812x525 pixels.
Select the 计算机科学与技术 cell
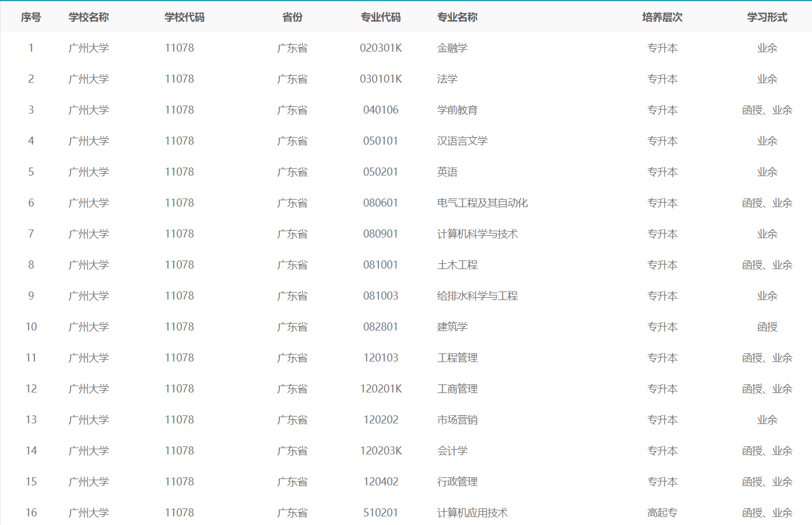tap(477, 234)
